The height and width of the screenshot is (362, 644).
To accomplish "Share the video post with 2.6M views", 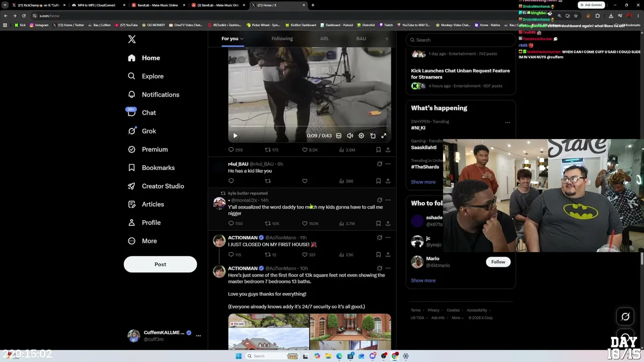I will point(388,150).
